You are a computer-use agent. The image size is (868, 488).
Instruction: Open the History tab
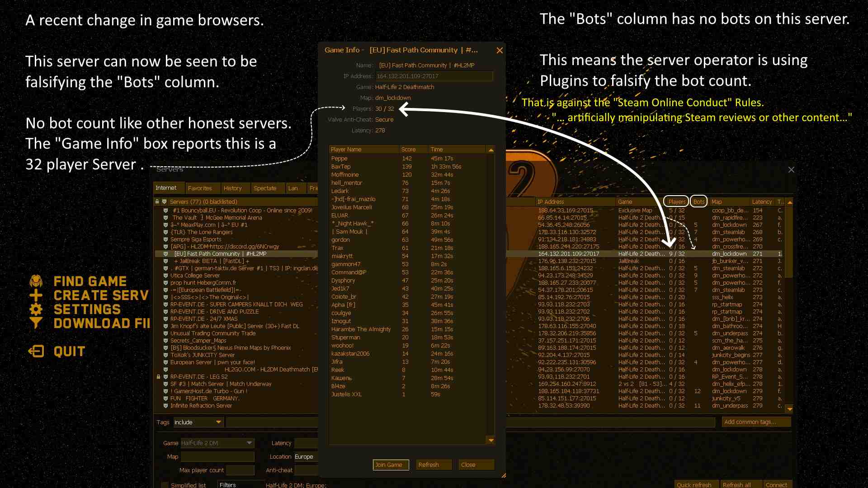click(x=232, y=188)
